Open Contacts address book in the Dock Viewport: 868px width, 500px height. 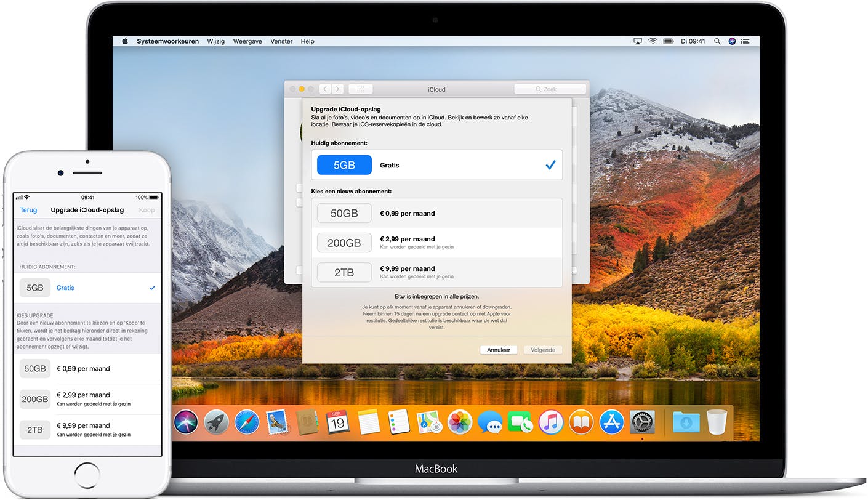pos(307,422)
